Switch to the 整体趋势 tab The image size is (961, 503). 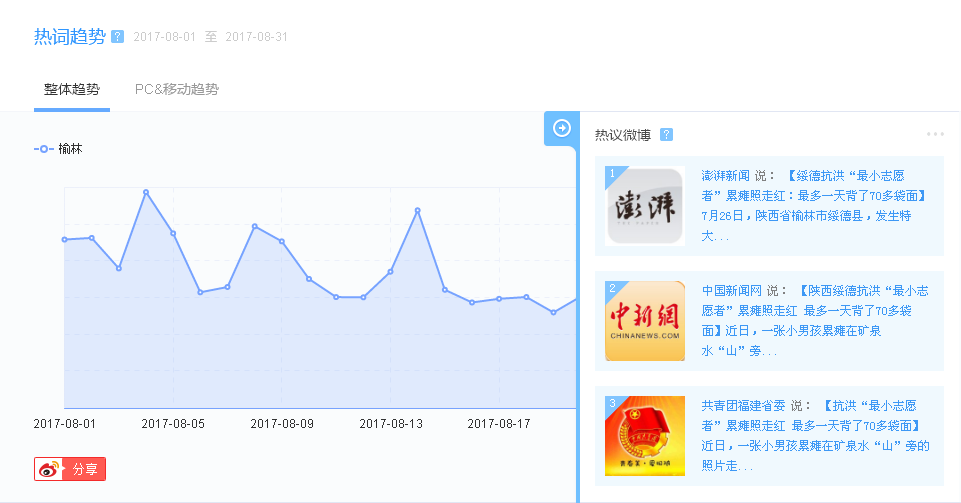click(x=72, y=89)
